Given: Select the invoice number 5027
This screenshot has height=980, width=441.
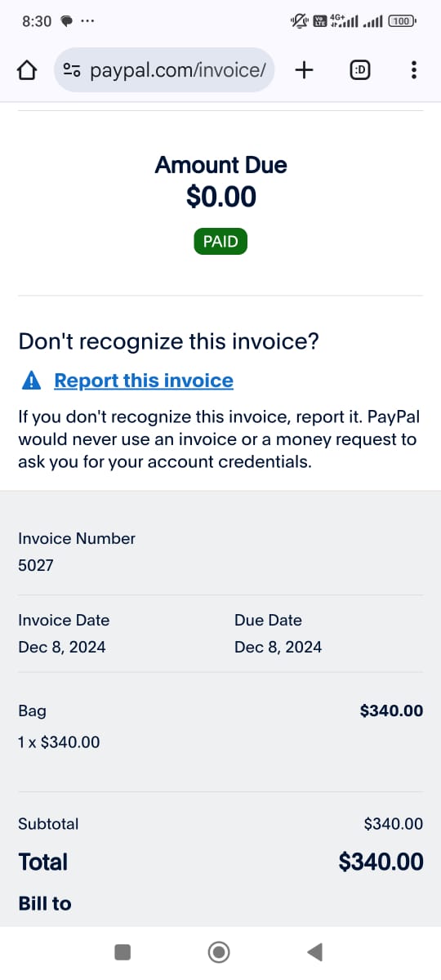Looking at the screenshot, I should [36, 565].
